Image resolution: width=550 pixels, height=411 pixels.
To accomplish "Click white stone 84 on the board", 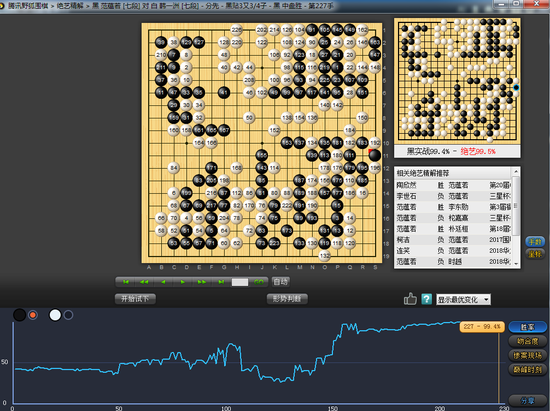I will pyautogui.click(x=174, y=168).
